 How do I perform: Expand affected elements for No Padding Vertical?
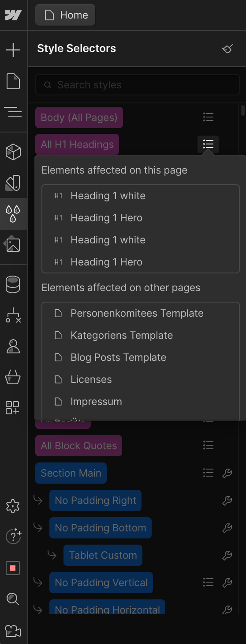(x=208, y=583)
